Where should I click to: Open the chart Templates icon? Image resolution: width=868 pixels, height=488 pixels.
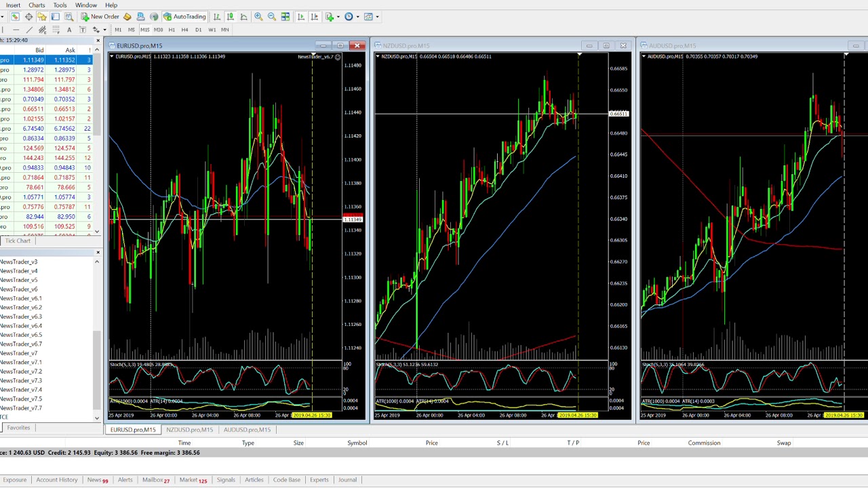pyautogui.click(x=368, y=16)
